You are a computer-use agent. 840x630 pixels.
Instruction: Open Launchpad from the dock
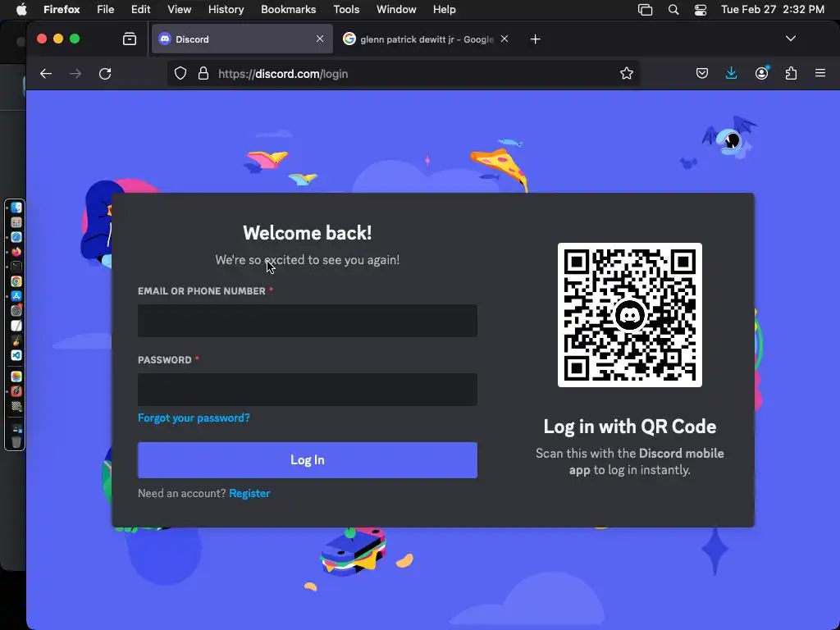tap(16, 222)
